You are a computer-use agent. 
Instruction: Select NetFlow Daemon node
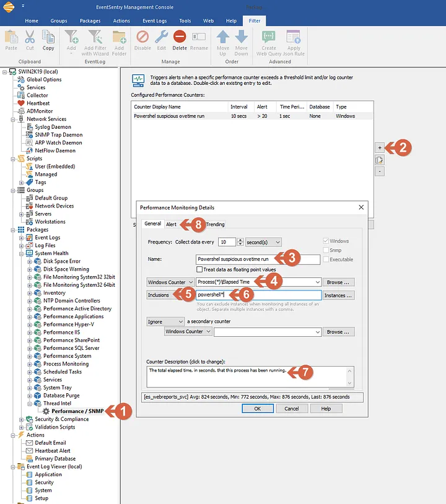[55, 150]
